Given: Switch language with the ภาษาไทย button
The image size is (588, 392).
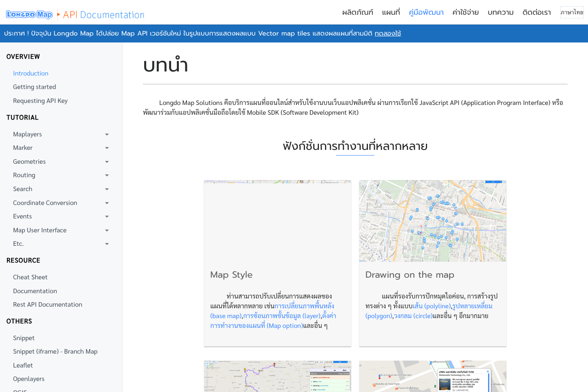Looking at the screenshot, I should [572, 12].
